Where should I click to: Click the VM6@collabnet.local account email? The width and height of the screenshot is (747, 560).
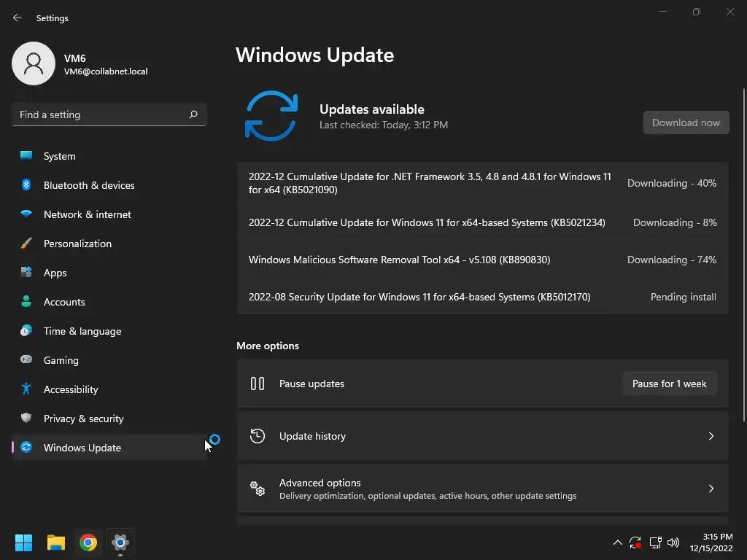106,71
